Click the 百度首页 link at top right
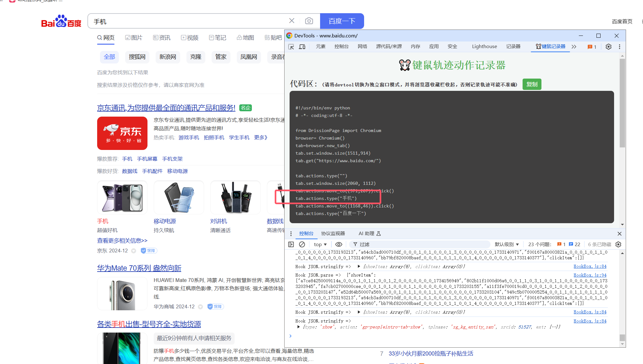The image size is (643, 364). tap(622, 21)
